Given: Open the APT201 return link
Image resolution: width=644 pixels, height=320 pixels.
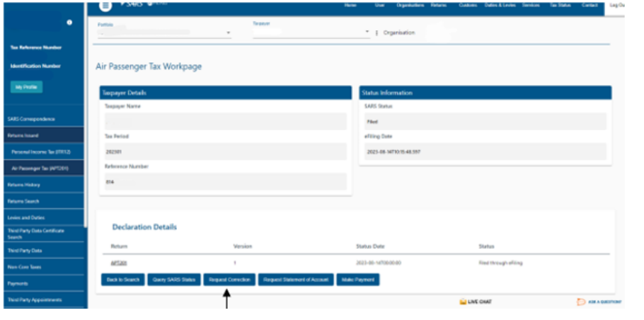Looking at the screenshot, I should (x=118, y=263).
